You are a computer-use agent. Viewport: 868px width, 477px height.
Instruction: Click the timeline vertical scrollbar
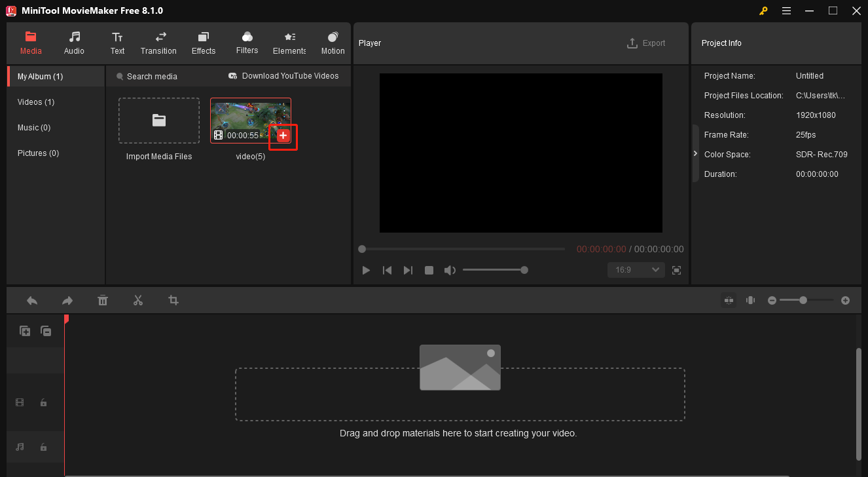859,404
